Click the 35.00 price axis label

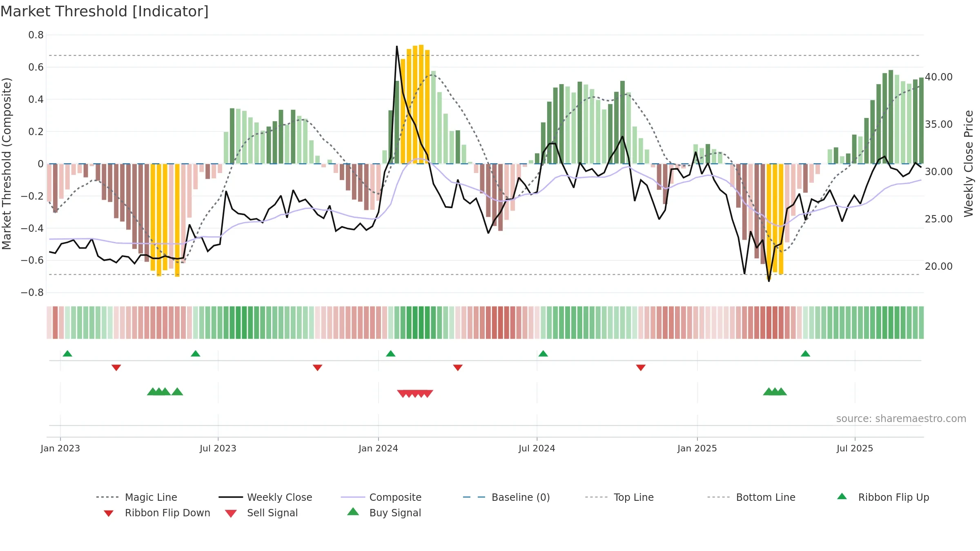point(939,124)
